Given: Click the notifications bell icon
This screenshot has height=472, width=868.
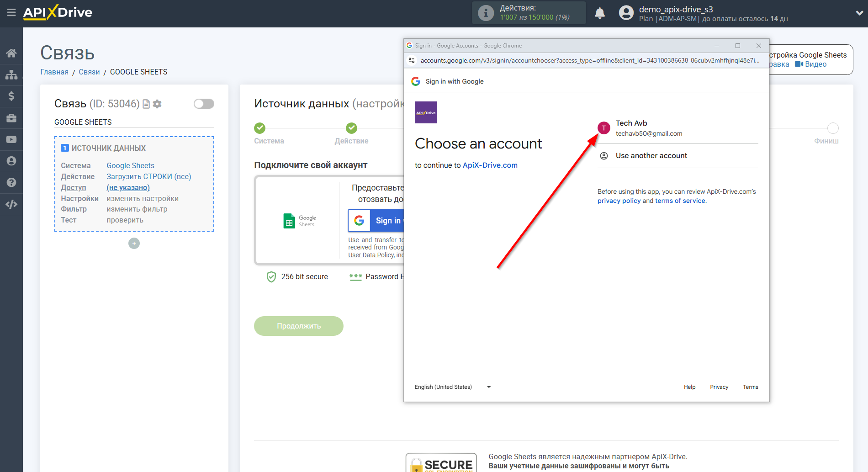Looking at the screenshot, I should click(600, 13).
